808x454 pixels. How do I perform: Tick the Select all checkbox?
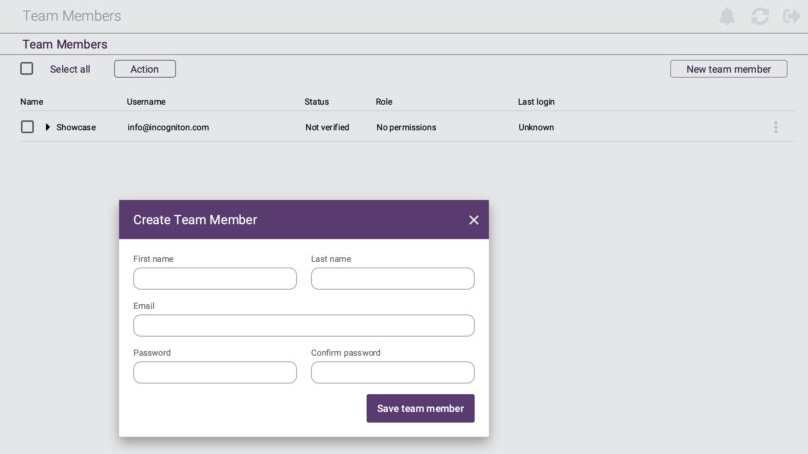[x=27, y=69]
